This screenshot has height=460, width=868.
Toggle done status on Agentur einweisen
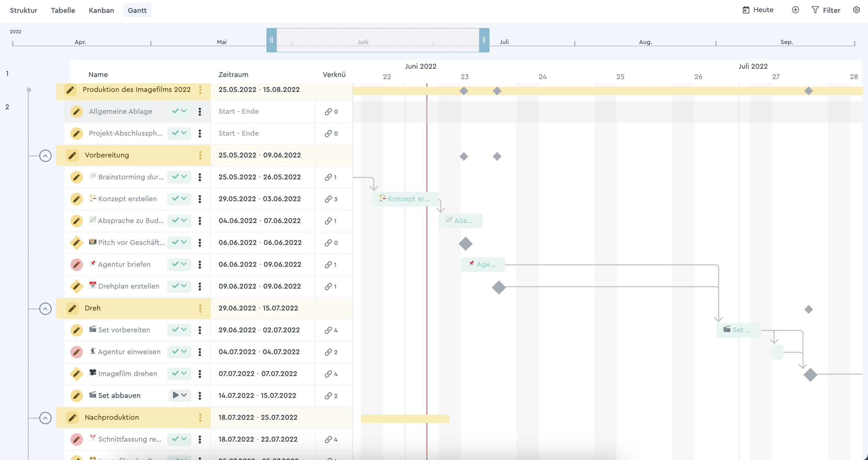(175, 351)
